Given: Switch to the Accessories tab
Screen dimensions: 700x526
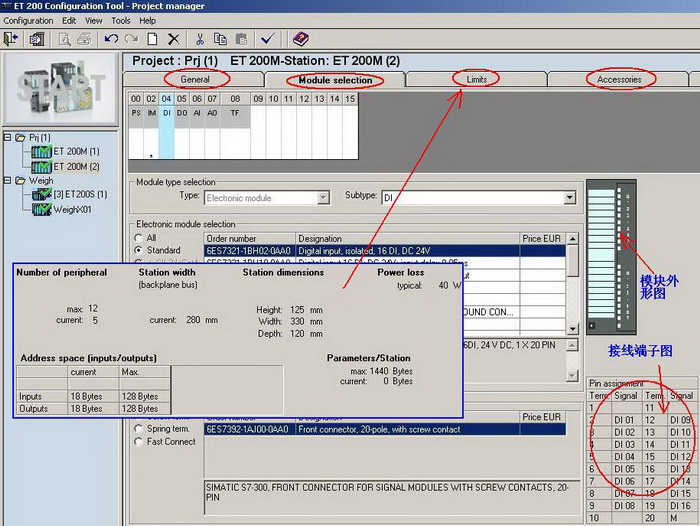Looking at the screenshot, I should 619,79.
